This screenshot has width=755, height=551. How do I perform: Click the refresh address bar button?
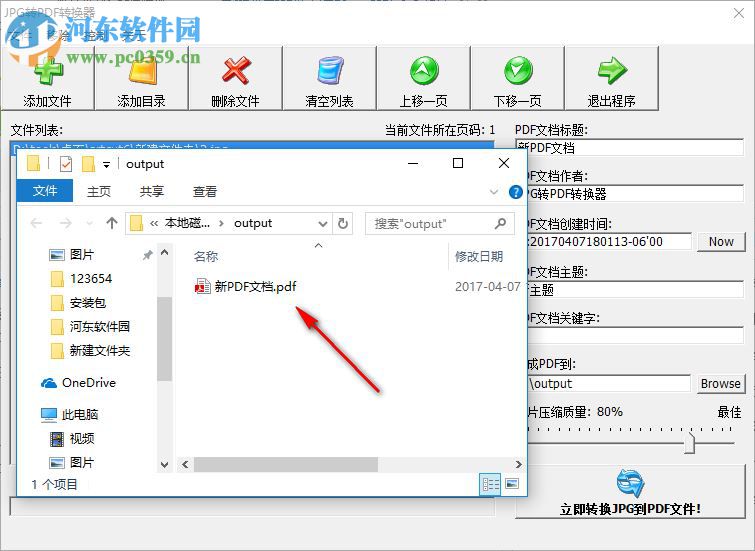click(342, 223)
